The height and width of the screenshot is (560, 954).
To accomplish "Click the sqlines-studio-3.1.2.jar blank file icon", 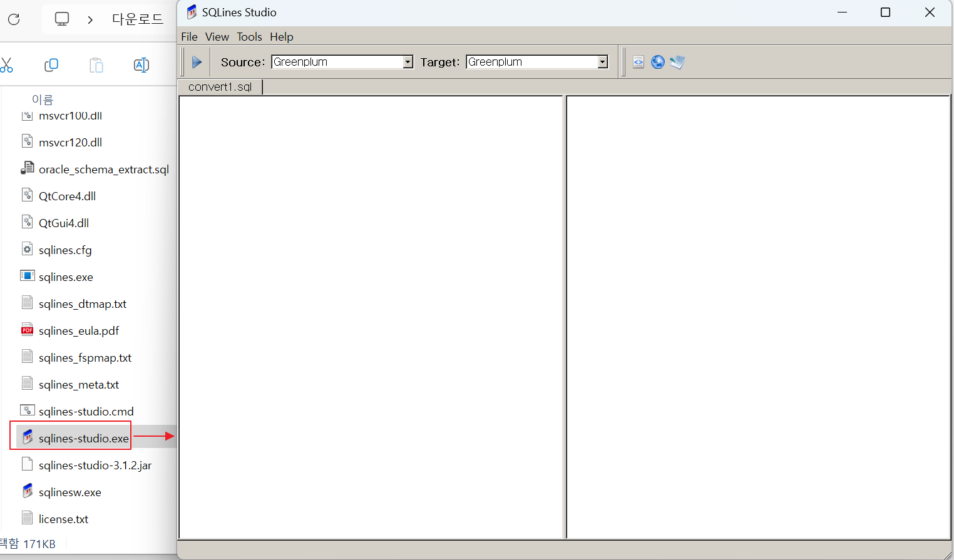I will coord(28,464).
